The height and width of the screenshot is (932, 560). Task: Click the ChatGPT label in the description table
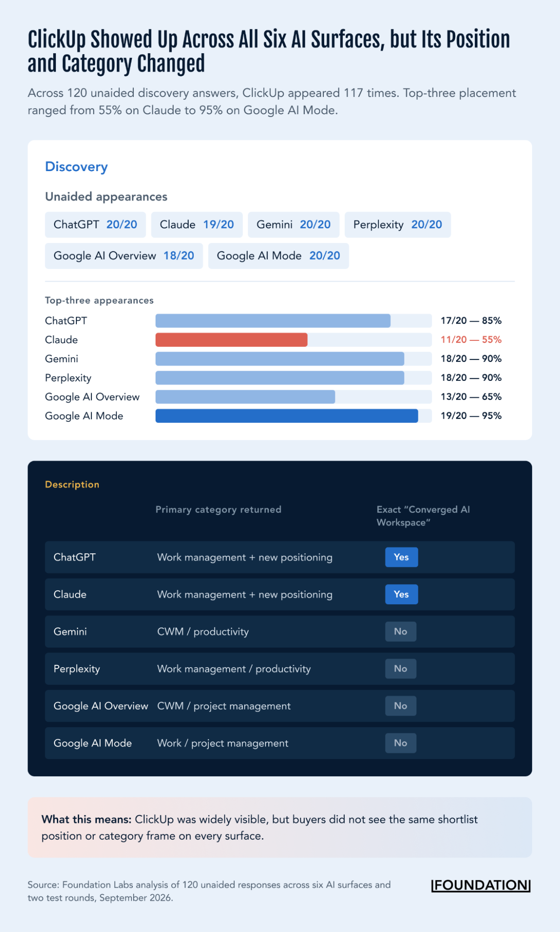(75, 558)
